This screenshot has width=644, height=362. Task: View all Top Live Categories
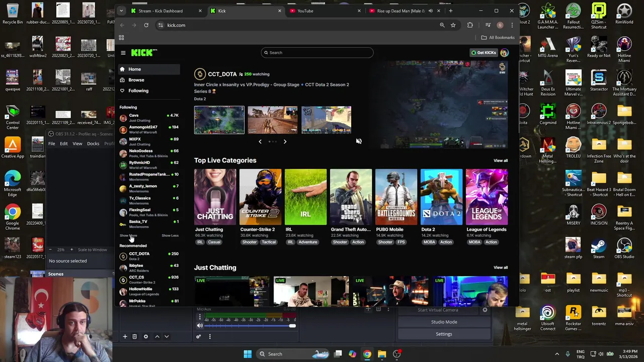tap(501, 160)
